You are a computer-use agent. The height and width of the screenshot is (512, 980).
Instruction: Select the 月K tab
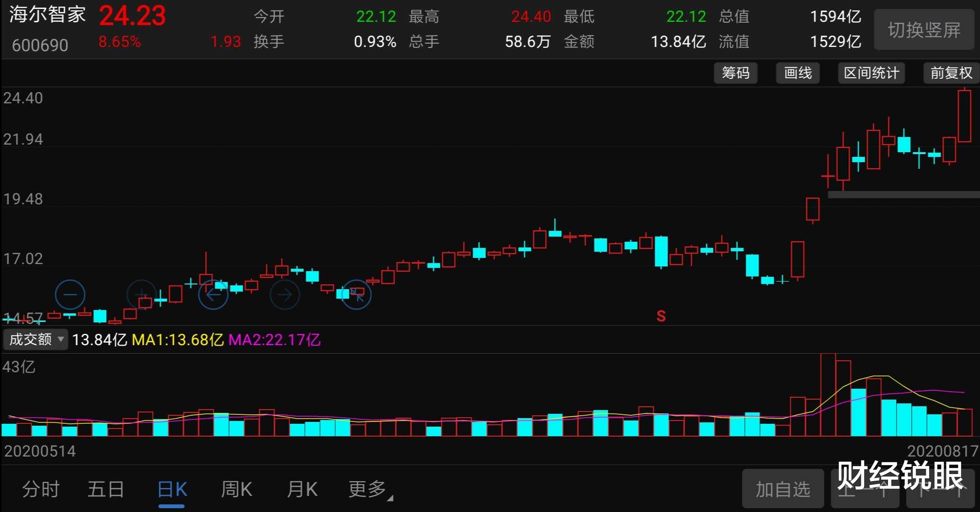click(x=302, y=489)
